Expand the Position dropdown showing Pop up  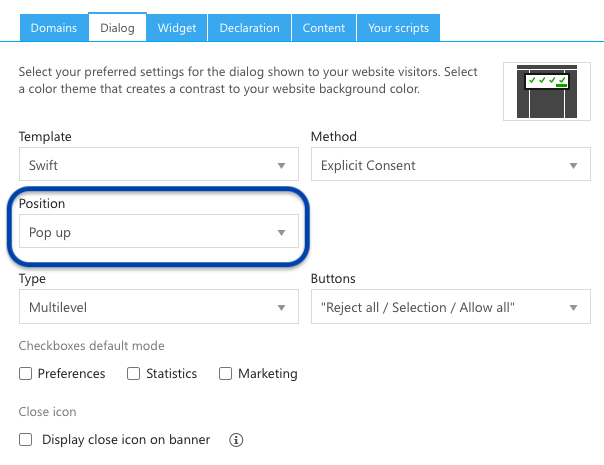(159, 231)
